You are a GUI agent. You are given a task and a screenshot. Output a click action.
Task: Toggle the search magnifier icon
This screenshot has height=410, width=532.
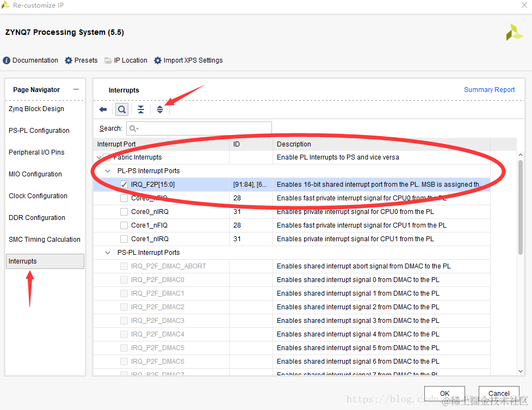coord(122,109)
